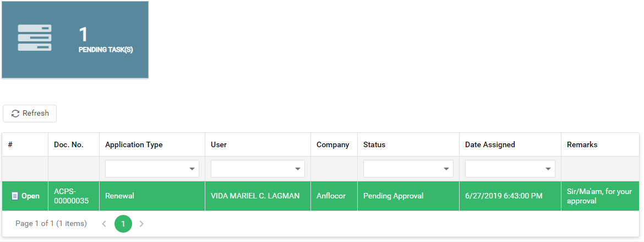Open the ACPS-00000035 task link
Image resolution: width=644 pixels, height=242 pixels.
coord(30,196)
